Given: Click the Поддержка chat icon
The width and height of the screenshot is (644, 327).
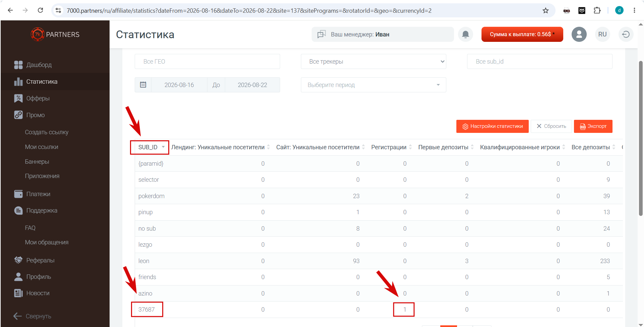Looking at the screenshot, I should coord(18,210).
